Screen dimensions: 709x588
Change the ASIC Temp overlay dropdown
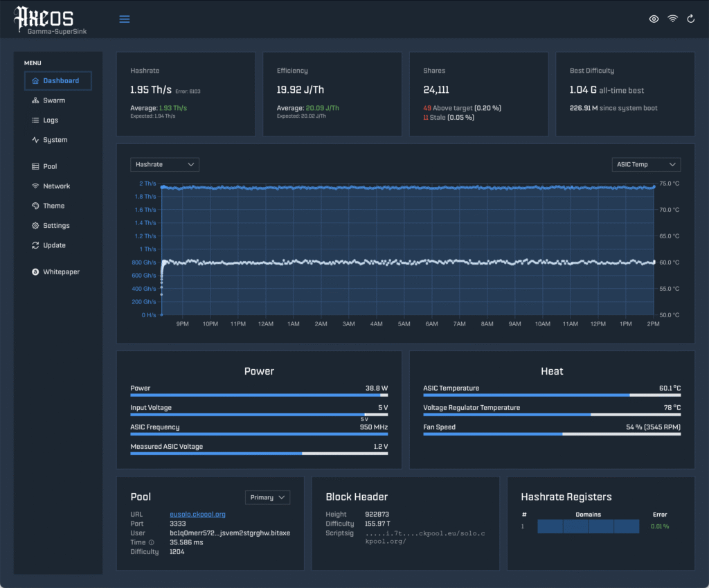646,164
